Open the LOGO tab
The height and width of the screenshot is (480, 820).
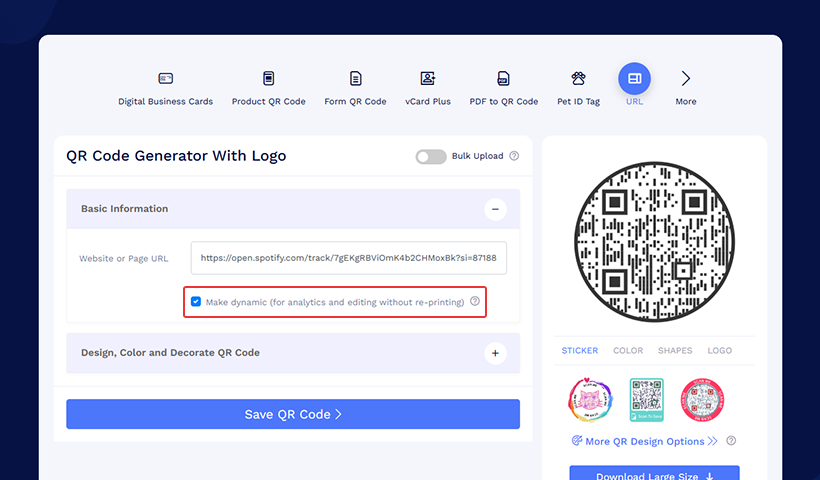pyautogui.click(x=719, y=351)
